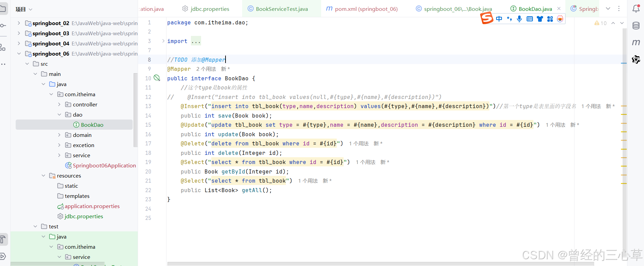Select the static folder
Screen dimensions: 644x266
coord(68,186)
